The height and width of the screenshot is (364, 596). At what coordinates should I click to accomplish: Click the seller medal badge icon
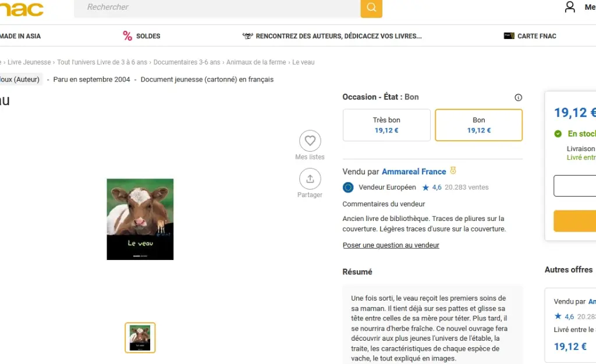453,171
